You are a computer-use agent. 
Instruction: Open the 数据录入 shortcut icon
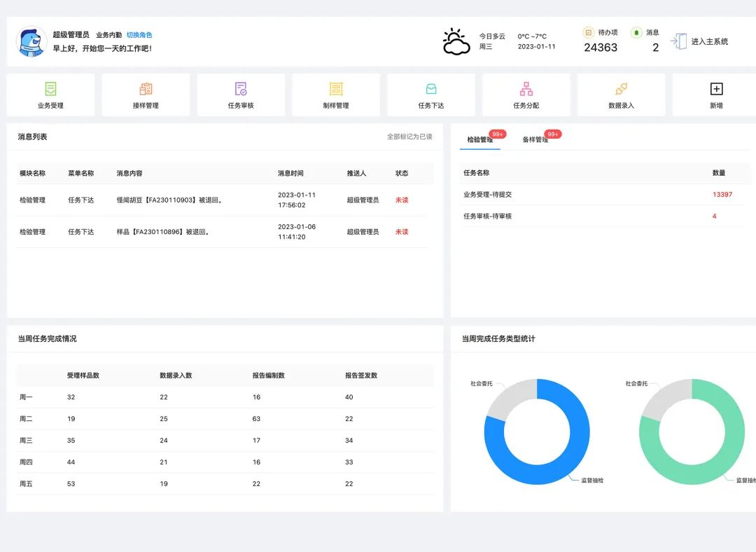(622, 89)
